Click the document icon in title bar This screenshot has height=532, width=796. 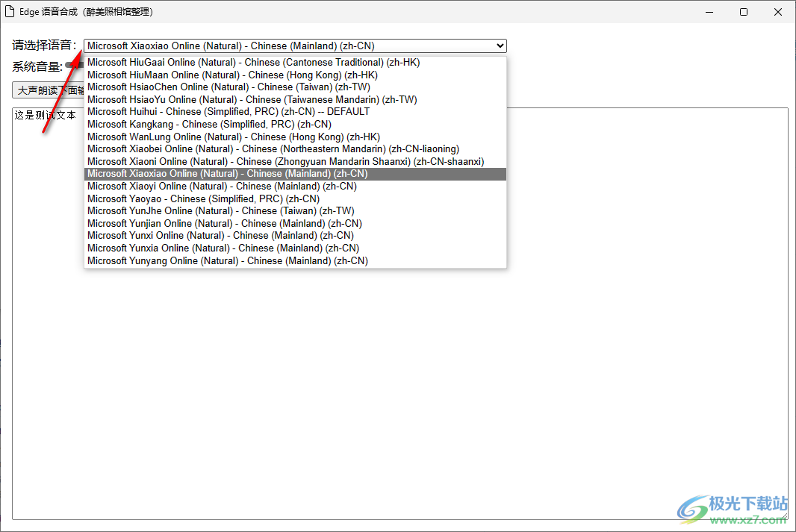[x=10, y=12]
